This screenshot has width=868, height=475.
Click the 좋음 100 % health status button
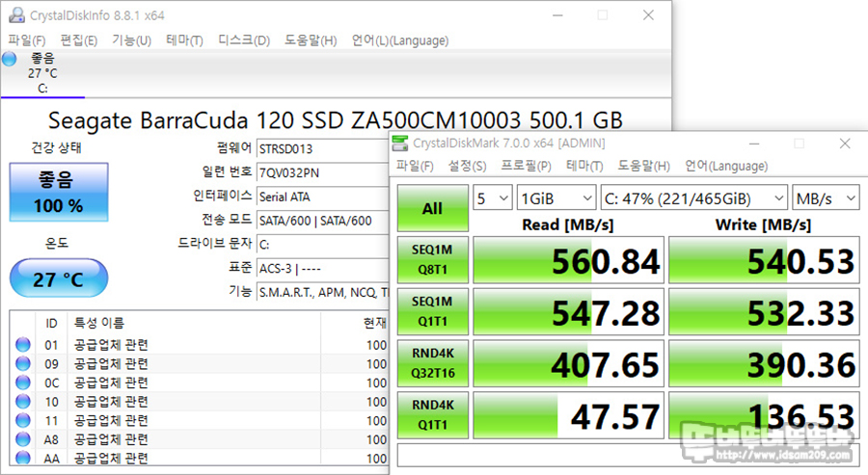point(59,192)
